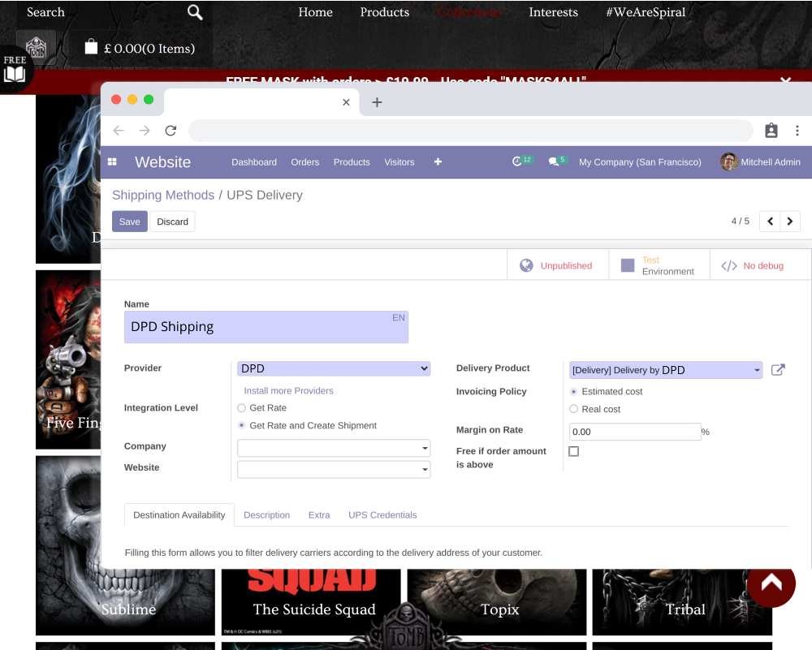Switch to Destination Availability tab
This screenshot has width=812, height=650.
click(179, 515)
